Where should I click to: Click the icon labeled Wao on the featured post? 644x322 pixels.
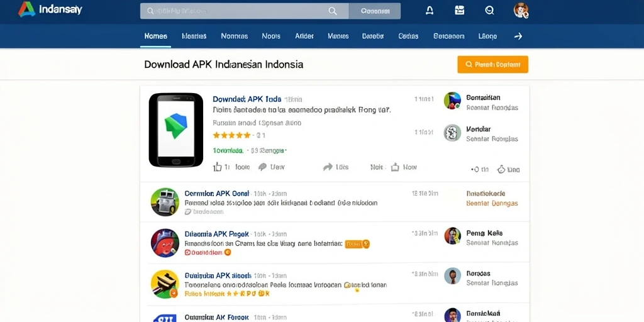[x=501, y=169]
